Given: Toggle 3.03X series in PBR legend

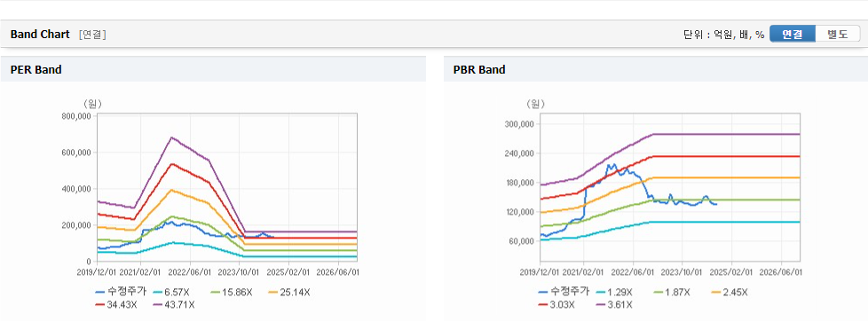Looking at the screenshot, I should [556, 304].
